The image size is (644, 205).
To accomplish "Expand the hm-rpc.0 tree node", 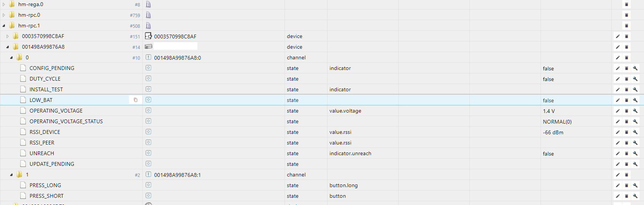I will [4, 15].
